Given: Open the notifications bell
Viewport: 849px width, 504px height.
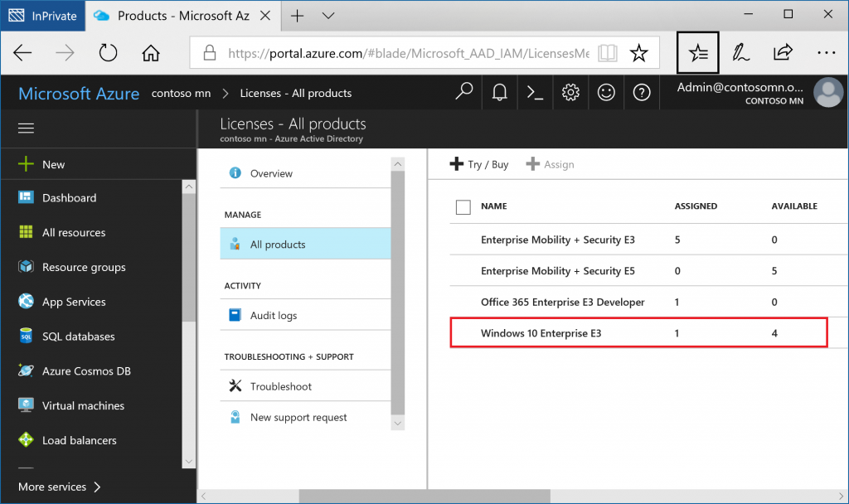Looking at the screenshot, I should point(499,92).
